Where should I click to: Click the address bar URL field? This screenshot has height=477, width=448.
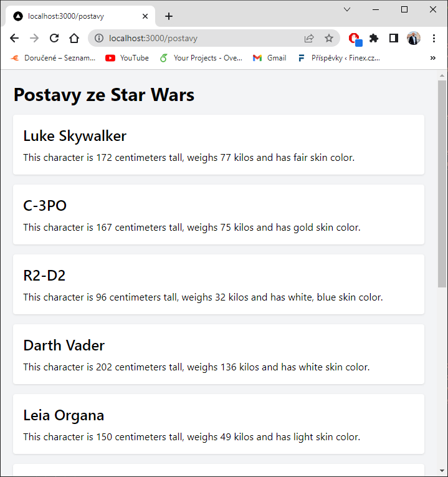(x=199, y=38)
